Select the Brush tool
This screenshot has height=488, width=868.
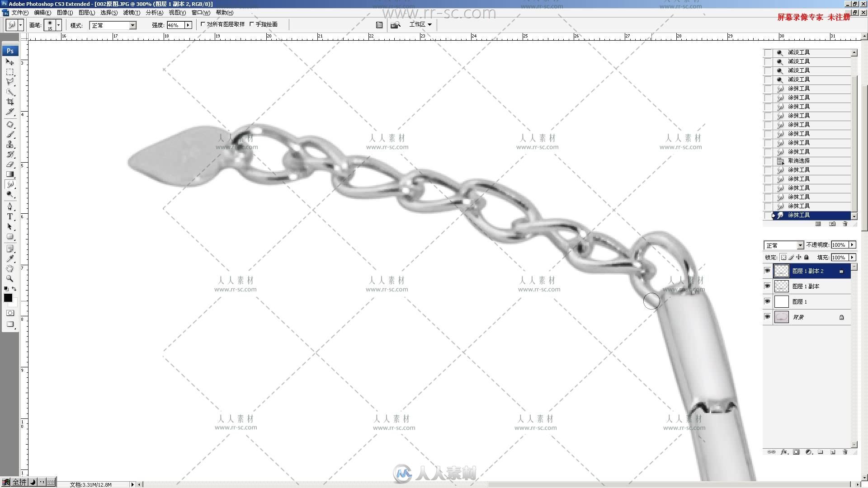(10, 135)
